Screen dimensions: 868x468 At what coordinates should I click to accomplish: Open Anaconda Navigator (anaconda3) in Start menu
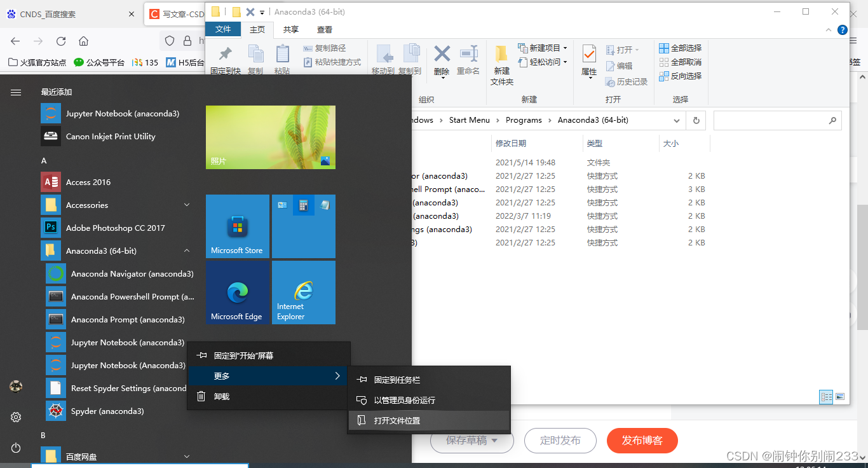click(119, 274)
